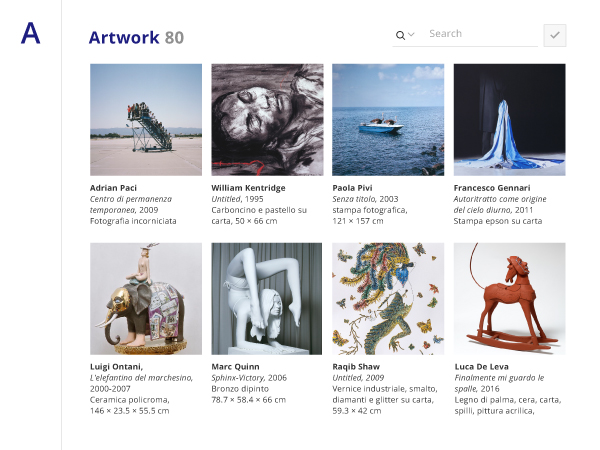Select the Paola Pivi boat photograph
Image resolution: width=600 pixels, height=450 pixels.
tap(388, 120)
